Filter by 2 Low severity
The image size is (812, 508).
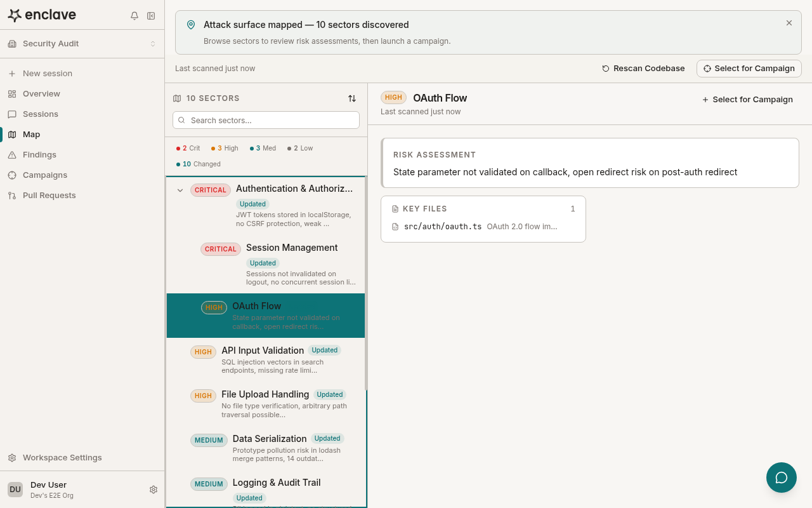tap(300, 148)
